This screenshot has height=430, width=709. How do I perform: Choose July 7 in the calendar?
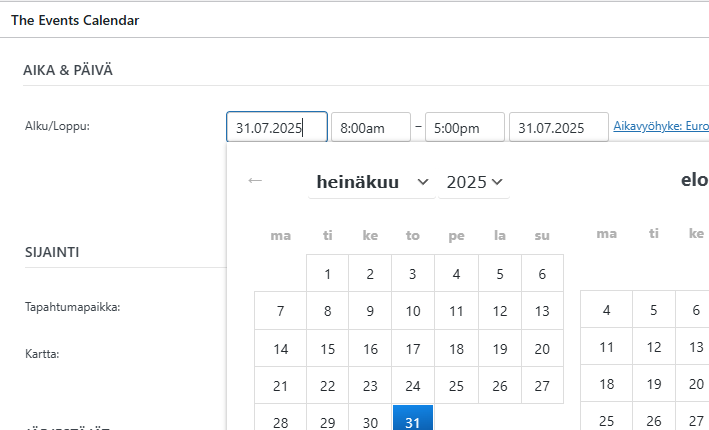281,311
